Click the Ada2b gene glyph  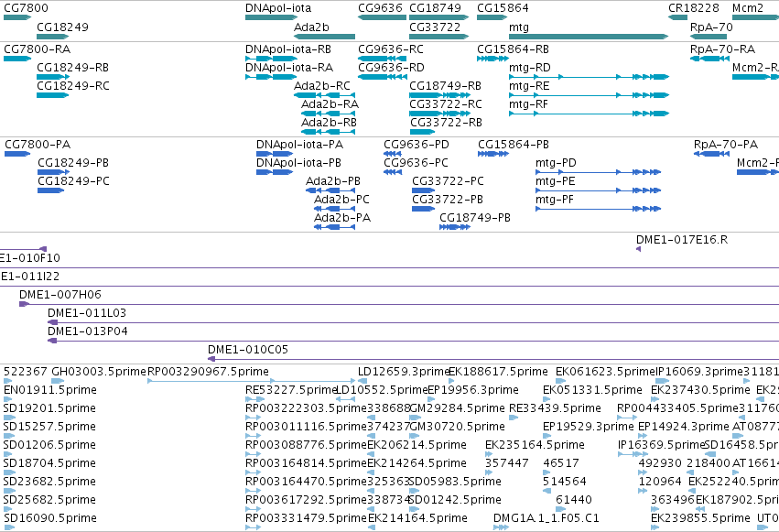click(324, 37)
